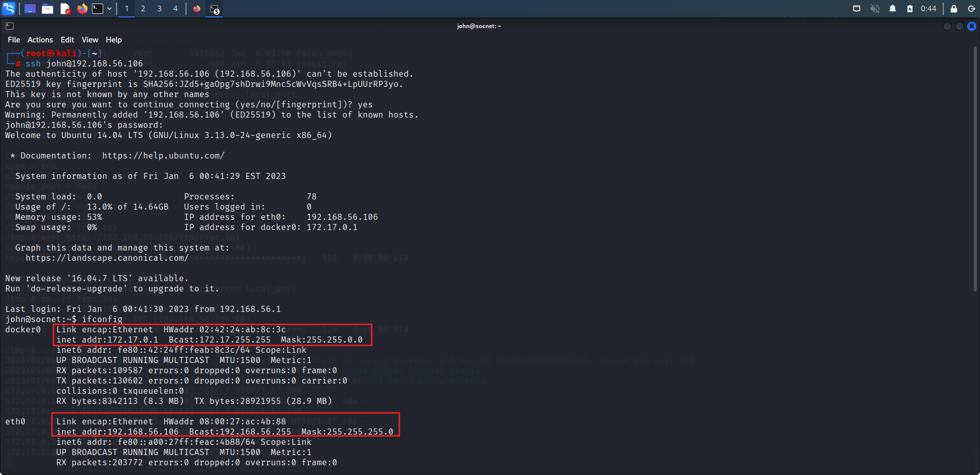The width and height of the screenshot is (980, 475).
Task: Click the 0:44 panel clock
Action: [x=928, y=9]
